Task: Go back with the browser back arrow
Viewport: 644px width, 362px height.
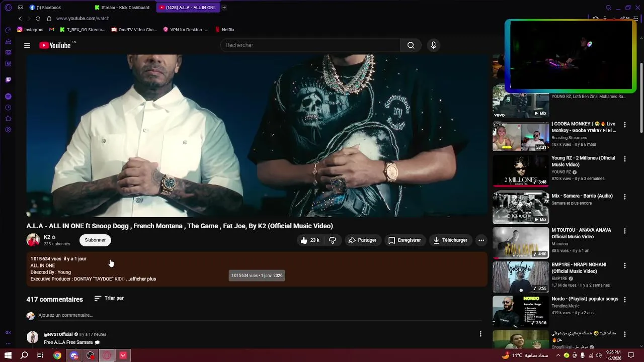Action: (20, 19)
